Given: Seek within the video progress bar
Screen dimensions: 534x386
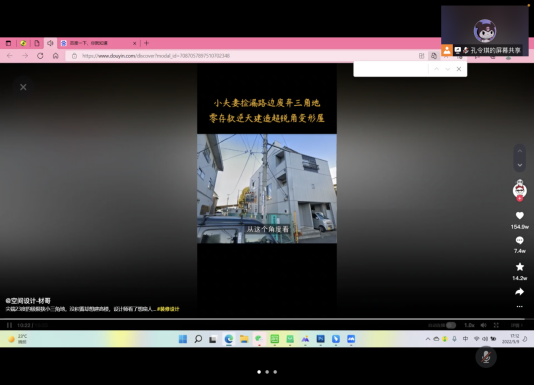Looking at the screenshot, I should [262, 319].
